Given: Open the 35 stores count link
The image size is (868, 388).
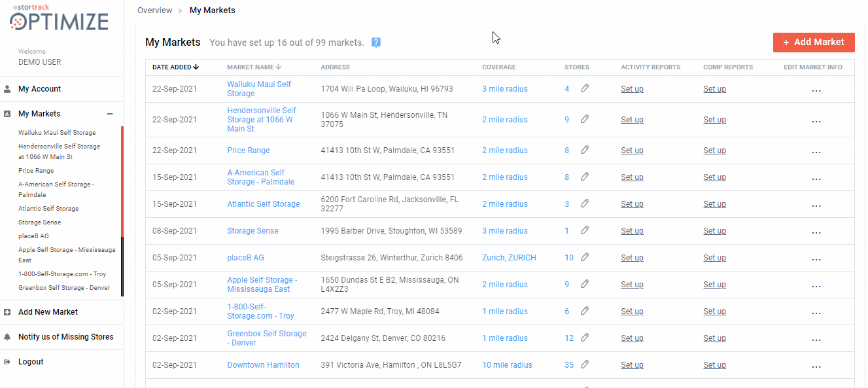Looking at the screenshot, I should (569, 365).
